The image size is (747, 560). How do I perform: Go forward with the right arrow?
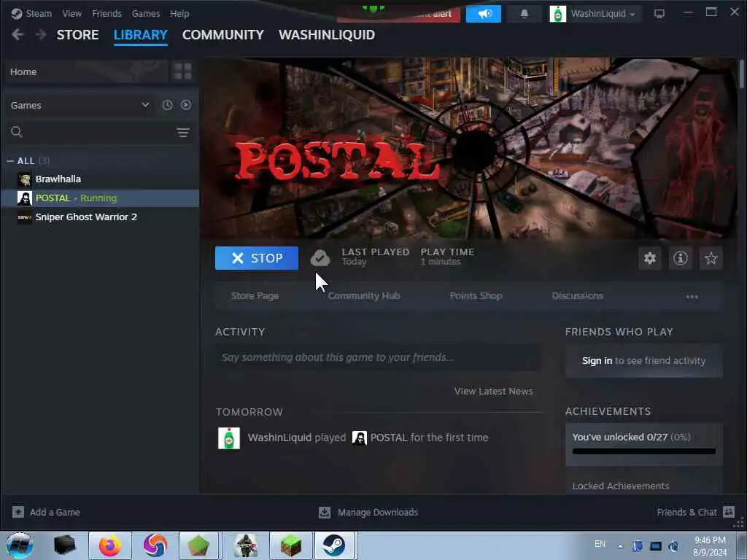41,35
